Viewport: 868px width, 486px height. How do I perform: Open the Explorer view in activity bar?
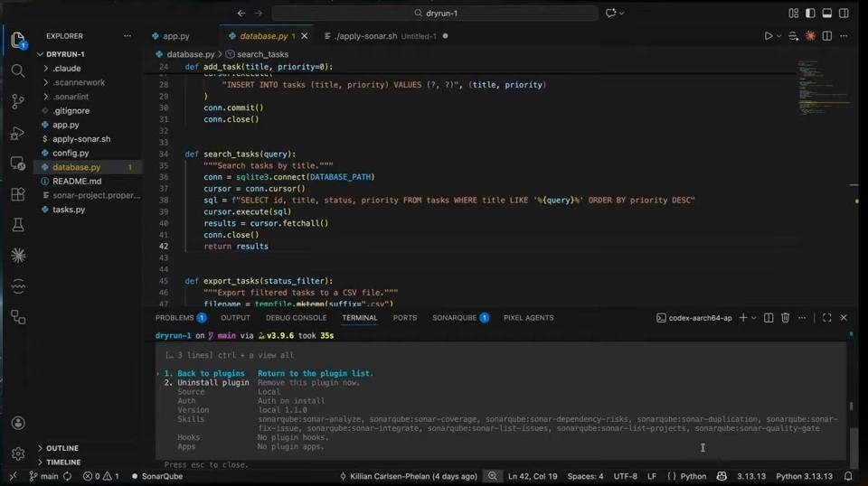click(x=18, y=40)
